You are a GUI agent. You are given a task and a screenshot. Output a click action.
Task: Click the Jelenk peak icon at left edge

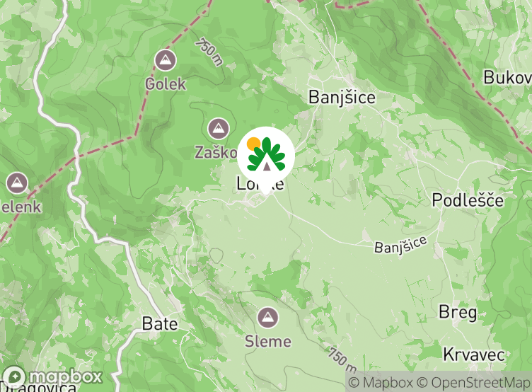pyautogui.click(x=17, y=183)
